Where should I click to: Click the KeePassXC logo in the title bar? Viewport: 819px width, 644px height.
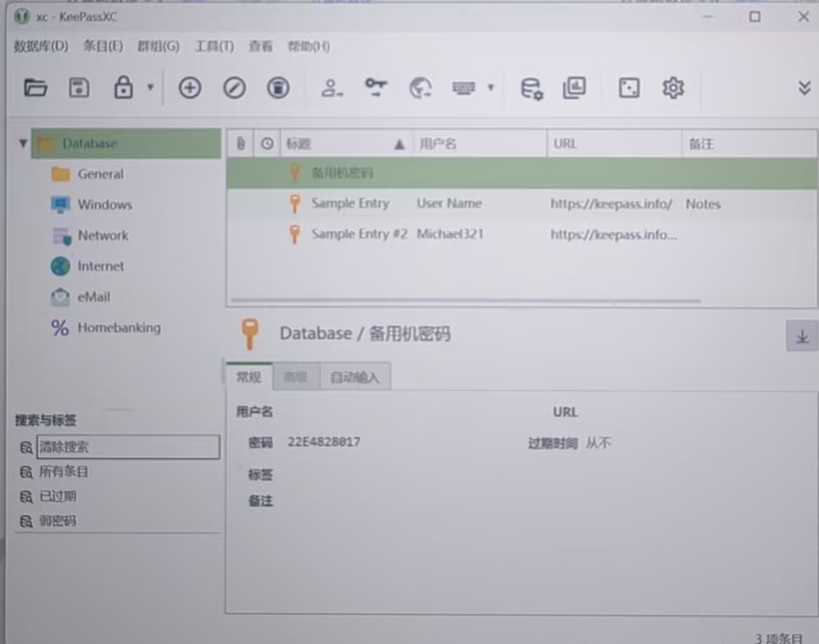click(22, 16)
